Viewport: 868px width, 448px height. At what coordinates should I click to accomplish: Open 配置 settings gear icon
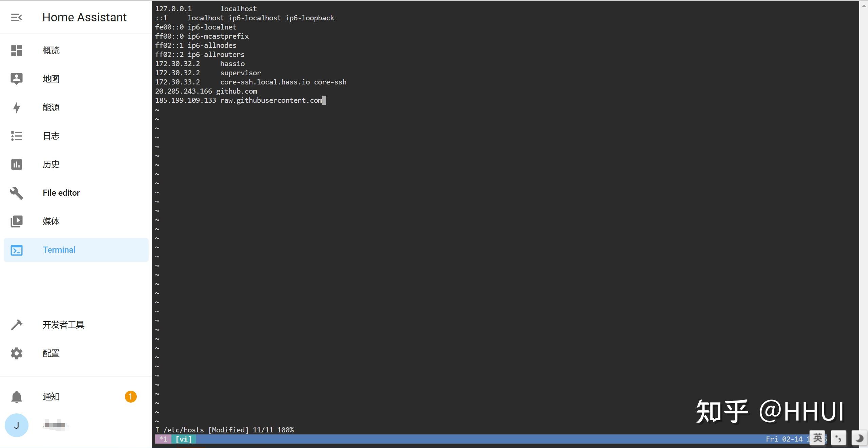16,353
